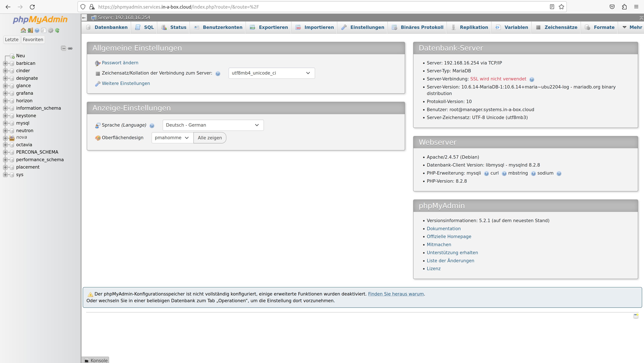Expand the keystone database tree node

pyautogui.click(x=5, y=116)
